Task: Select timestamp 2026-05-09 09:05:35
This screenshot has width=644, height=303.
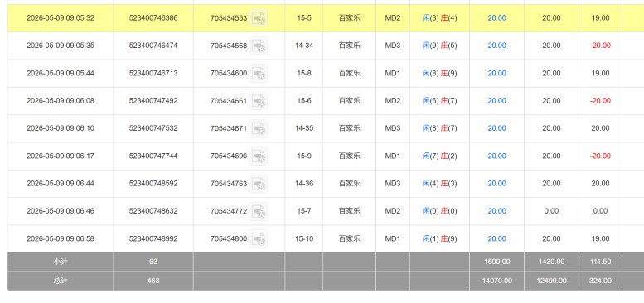Action: [61, 46]
